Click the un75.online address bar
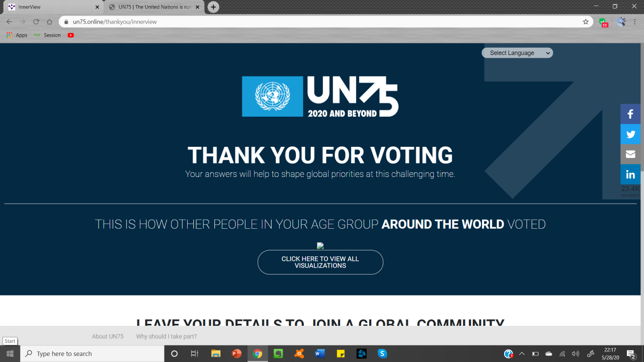Viewport: 644px width, 362px height. tap(322, 22)
